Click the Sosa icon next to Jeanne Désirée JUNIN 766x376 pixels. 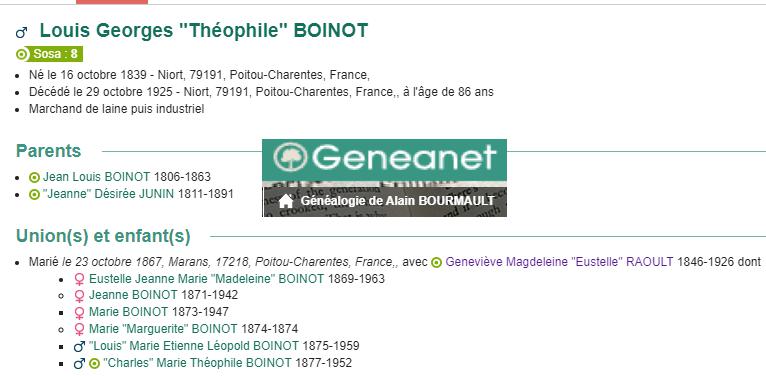pyautogui.click(x=34, y=194)
